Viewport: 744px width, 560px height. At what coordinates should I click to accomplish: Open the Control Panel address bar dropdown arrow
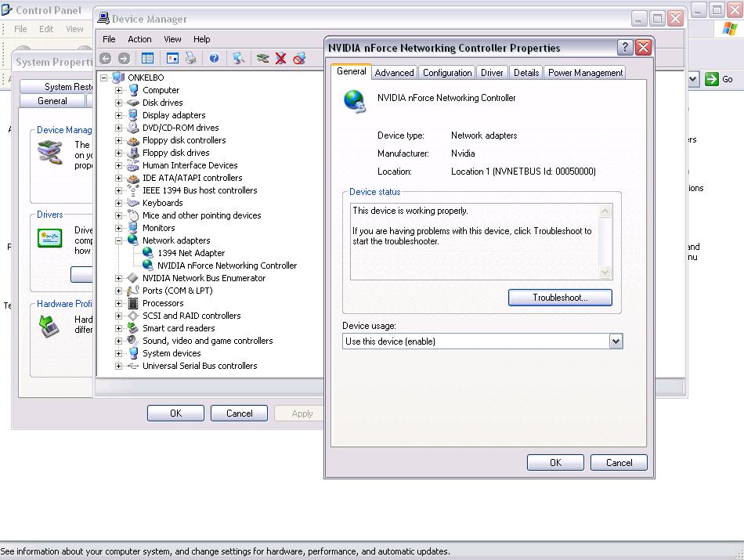click(693, 79)
